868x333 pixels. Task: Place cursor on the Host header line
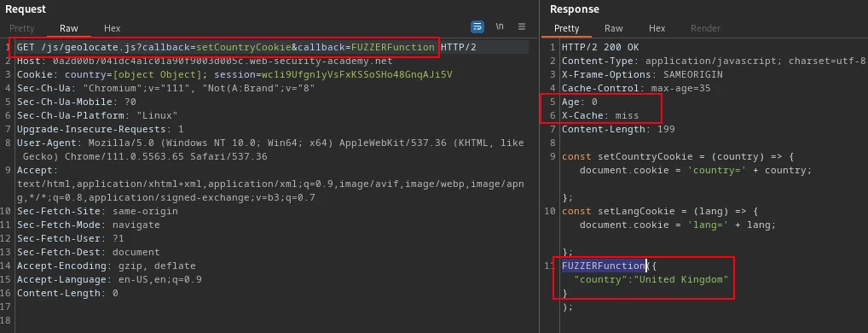pos(205,61)
